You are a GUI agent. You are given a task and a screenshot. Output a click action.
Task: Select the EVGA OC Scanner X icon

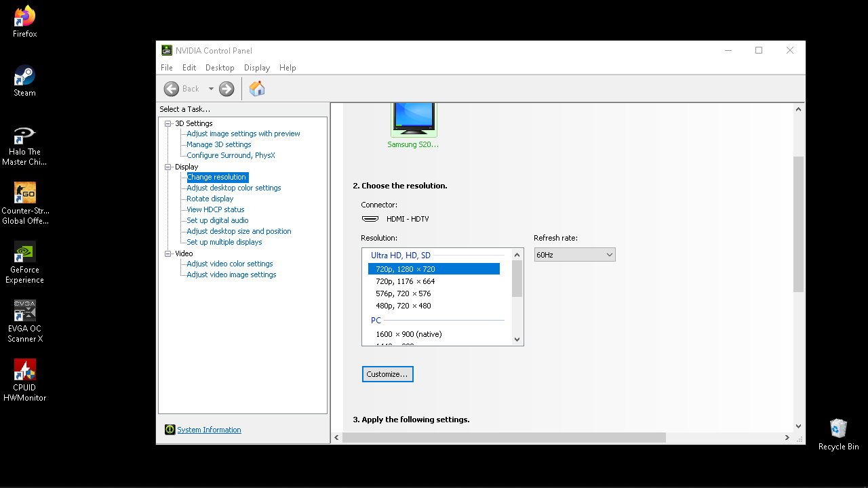[x=25, y=322]
